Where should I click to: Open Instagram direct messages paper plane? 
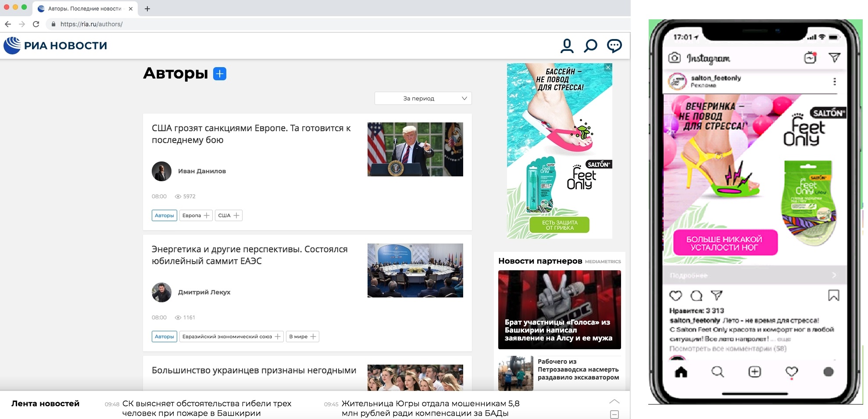(835, 57)
